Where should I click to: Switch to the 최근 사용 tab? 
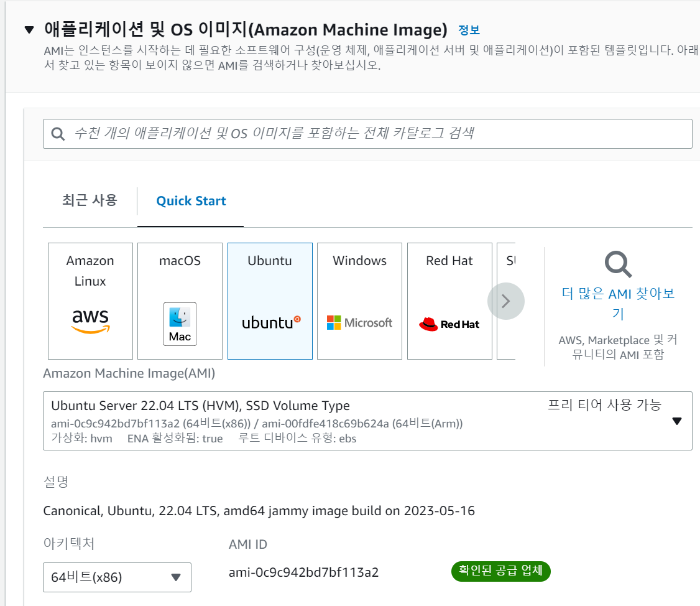(90, 200)
